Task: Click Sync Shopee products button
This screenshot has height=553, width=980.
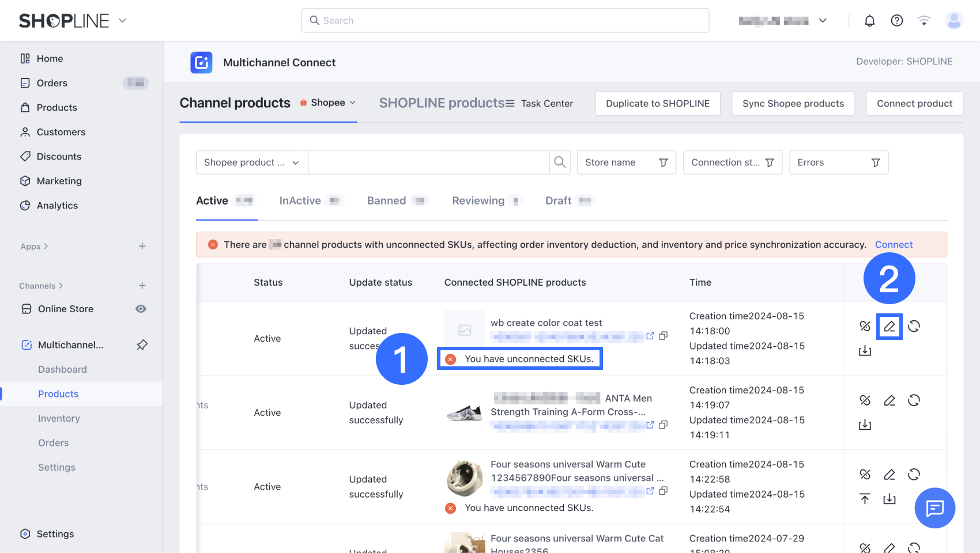Action: [x=793, y=104]
